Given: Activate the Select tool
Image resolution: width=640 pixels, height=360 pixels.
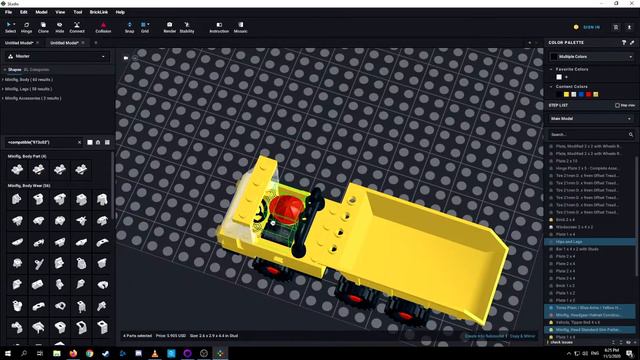Looking at the screenshot, I should pos(10,27).
